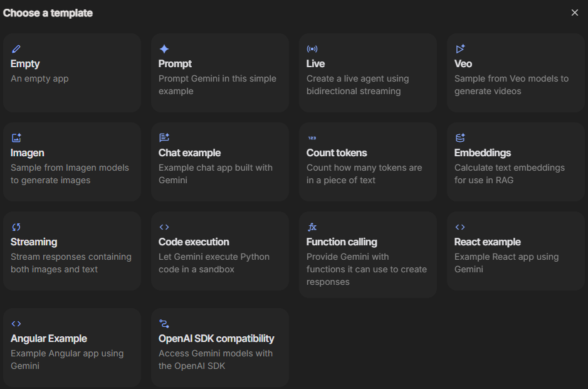Click the OpenAI SDK compatibility route icon
The height and width of the screenshot is (389, 588).
(164, 324)
